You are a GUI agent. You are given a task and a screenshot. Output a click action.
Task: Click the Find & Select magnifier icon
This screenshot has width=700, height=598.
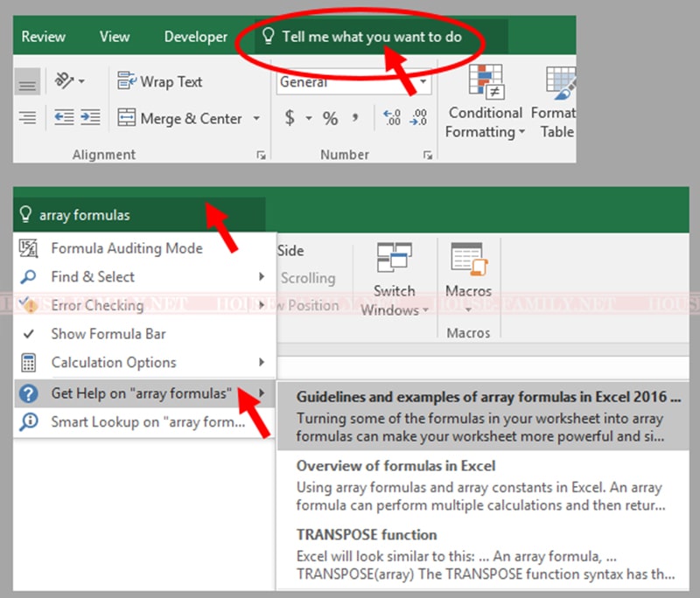pos(28,276)
